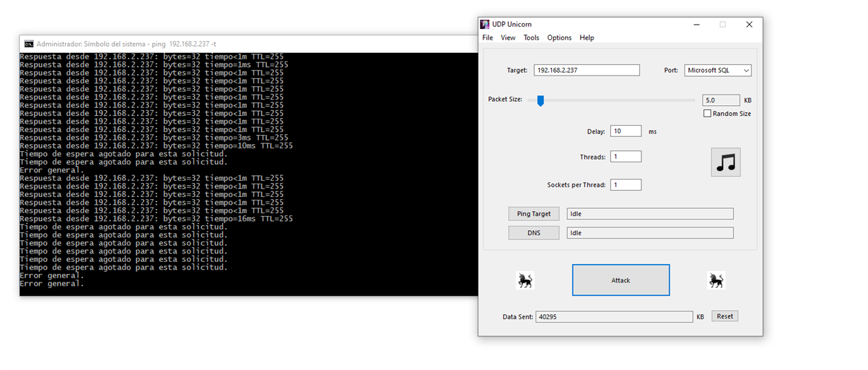The width and height of the screenshot is (868, 370).
Task: Click the DNS status field showing Idle
Action: pos(650,233)
